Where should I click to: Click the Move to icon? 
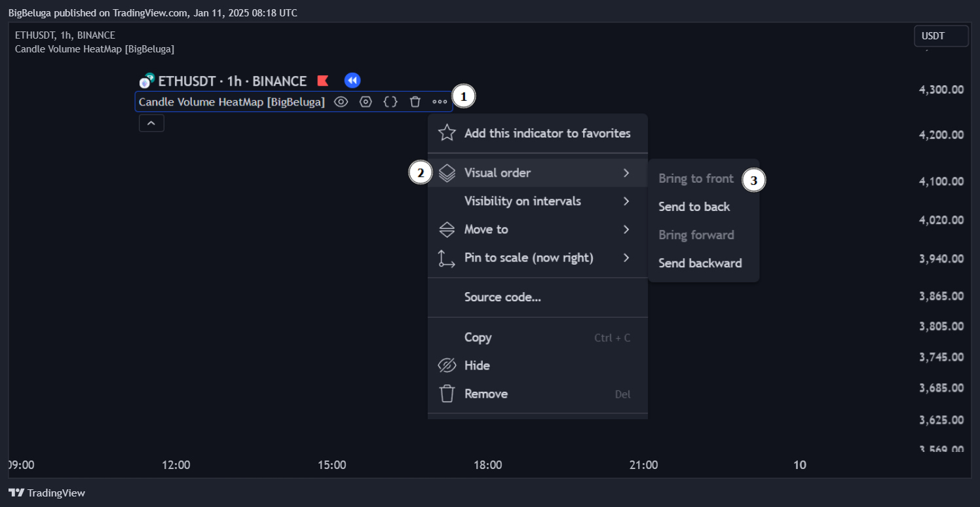(447, 229)
